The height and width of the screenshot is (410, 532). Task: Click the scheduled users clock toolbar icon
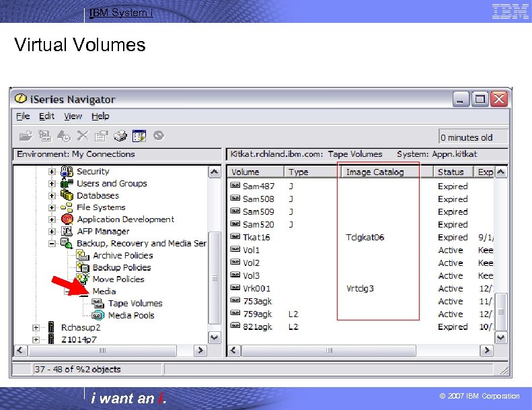pyautogui.click(x=63, y=136)
